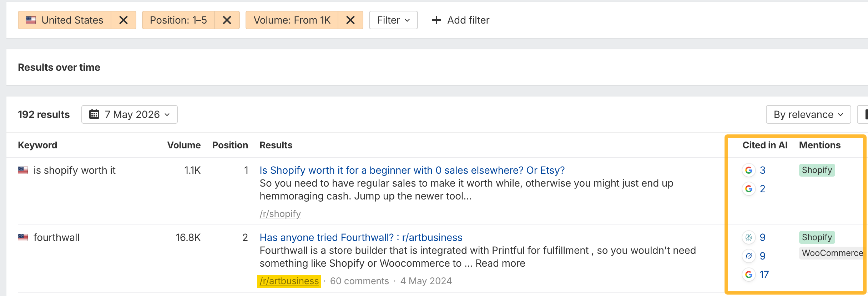This screenshot has width=868, height=296.
Task: Click the calendar icon in date picker
Action: [94, 114]
